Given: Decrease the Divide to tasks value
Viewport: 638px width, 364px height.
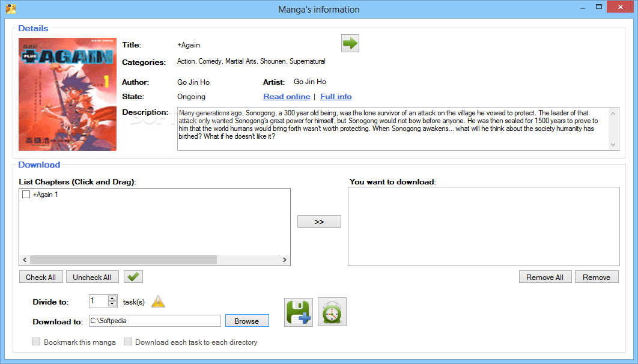Looking at the screenshot, I should click(x=113, y=304).
